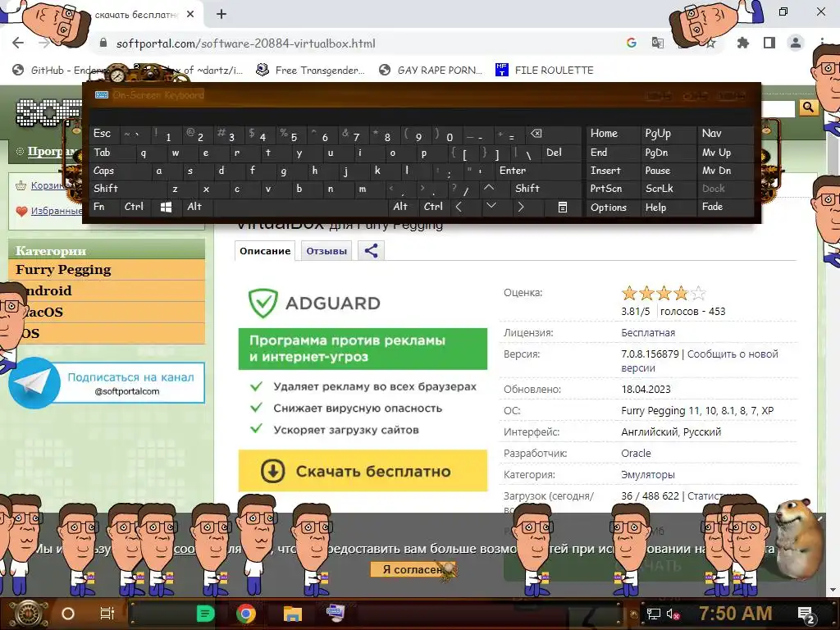The image size is (840, 630).
Task: Click the space bar on on-screen keyboard
Action: [x=300, y=207]
